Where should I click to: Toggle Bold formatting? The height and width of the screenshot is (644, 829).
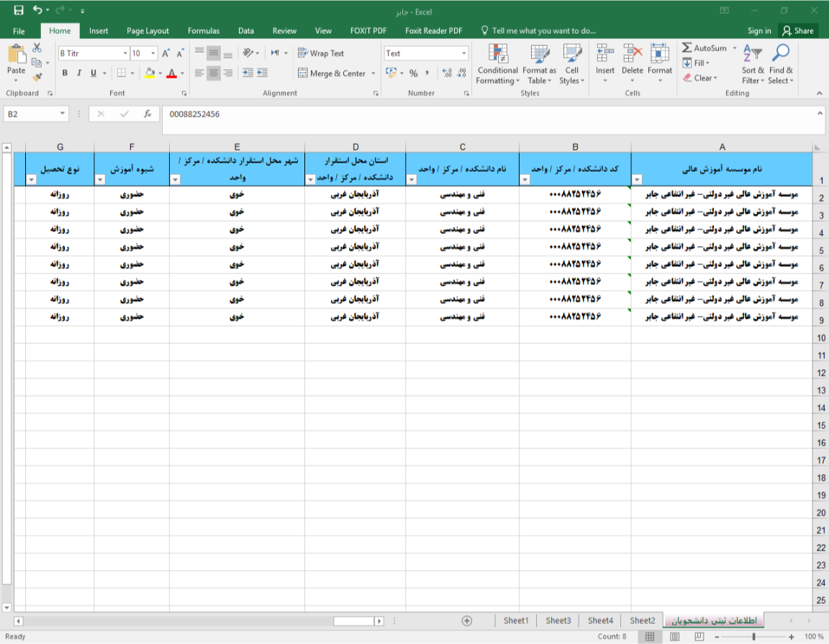click(x=65, y=73)
